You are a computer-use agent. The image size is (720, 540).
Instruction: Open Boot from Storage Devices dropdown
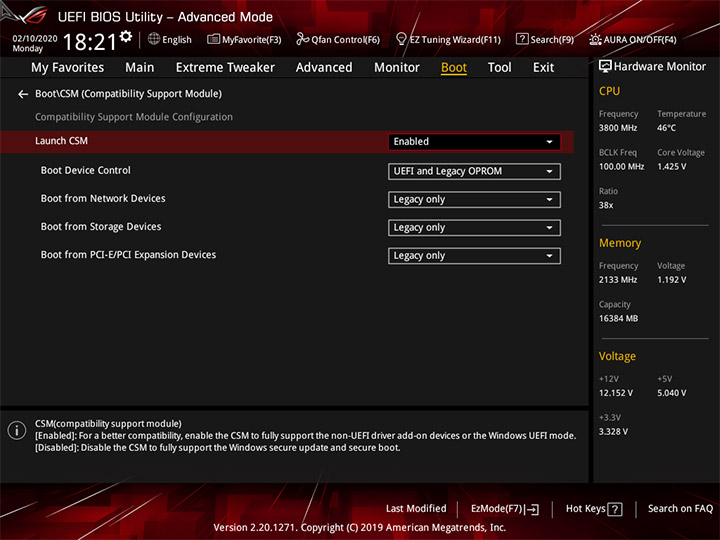pos(474,227)
